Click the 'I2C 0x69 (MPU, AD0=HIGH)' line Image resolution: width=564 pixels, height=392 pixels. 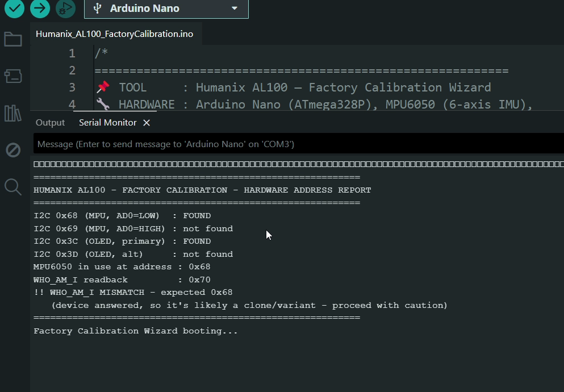click(x=133, y=229)
